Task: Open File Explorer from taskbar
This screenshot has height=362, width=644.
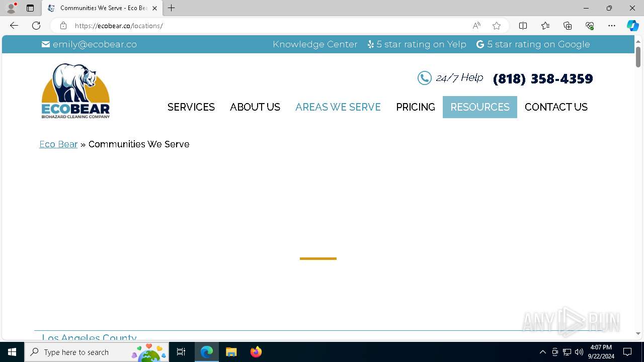Action: [231, 352]
